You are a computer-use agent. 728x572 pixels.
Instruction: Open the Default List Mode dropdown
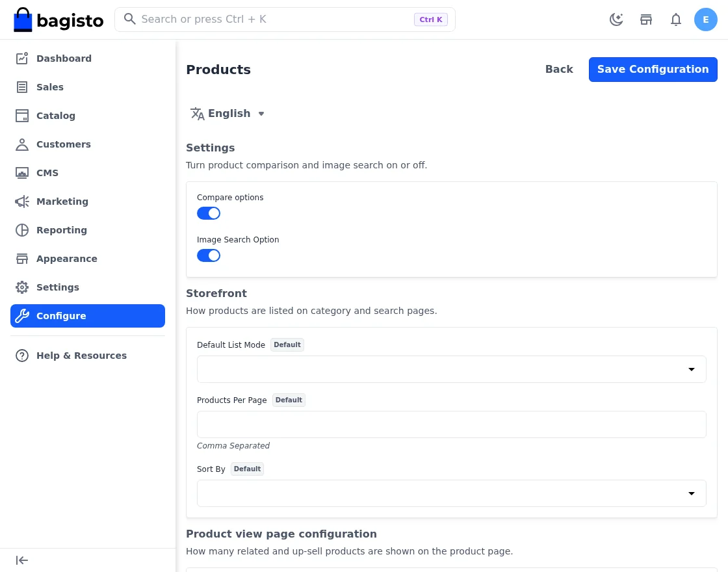tap(451, 369)
